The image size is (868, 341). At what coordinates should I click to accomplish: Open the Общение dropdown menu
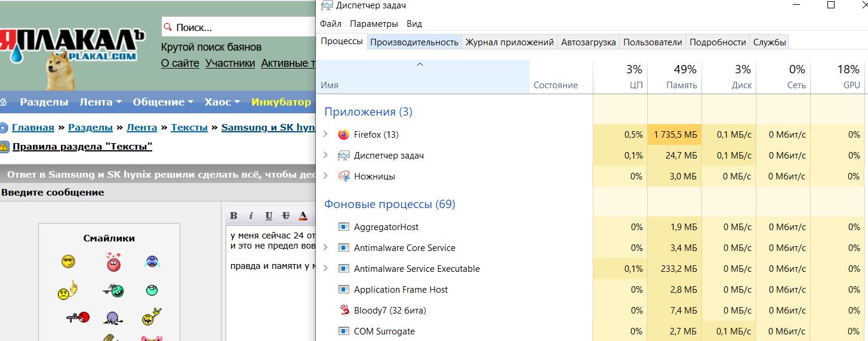tap(163, 102)
